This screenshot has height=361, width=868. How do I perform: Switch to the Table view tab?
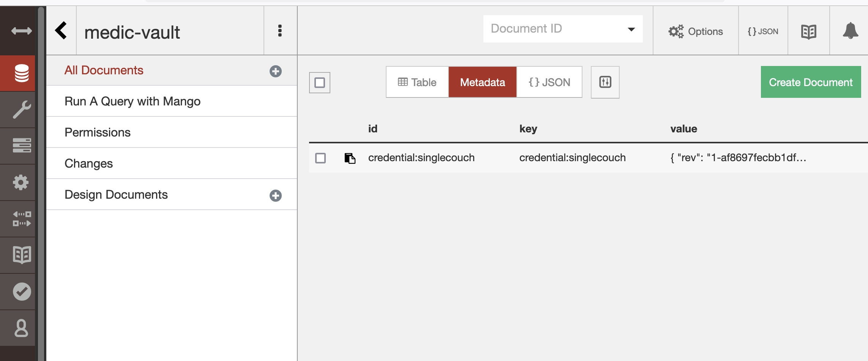point(417,82)
